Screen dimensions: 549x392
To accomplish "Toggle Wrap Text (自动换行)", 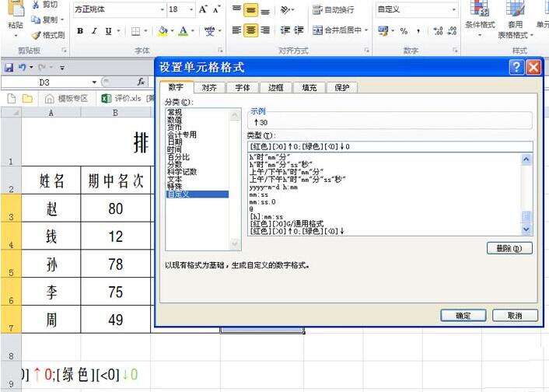I will tap(334, 10).
